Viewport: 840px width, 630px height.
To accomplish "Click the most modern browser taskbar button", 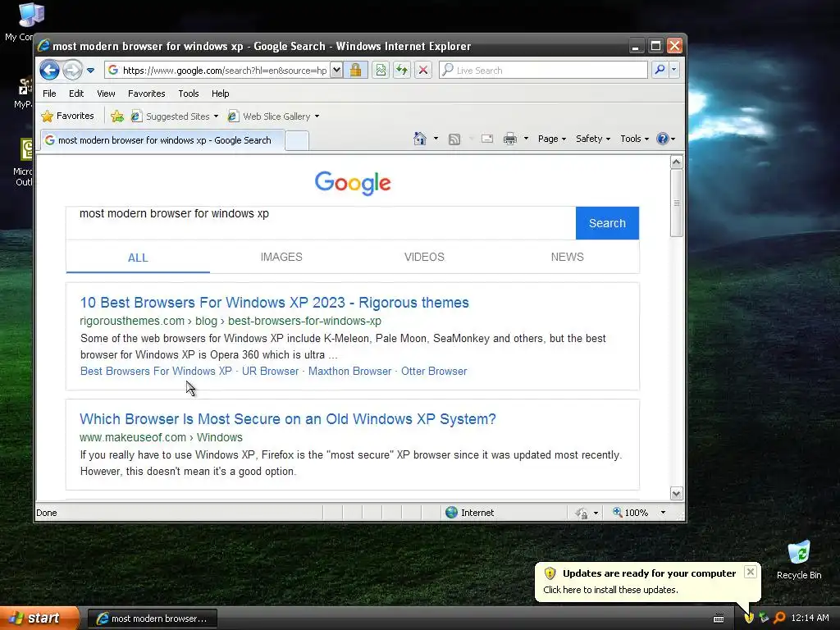I will [x=152, y=619].
